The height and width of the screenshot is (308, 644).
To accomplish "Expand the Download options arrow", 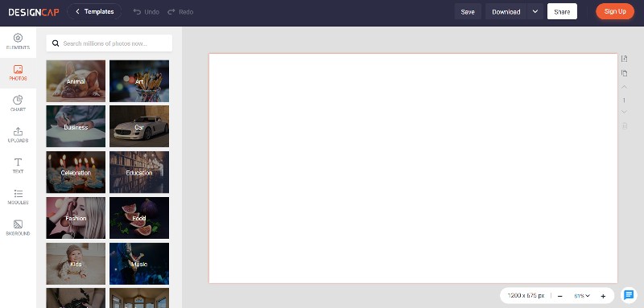I will pos(535,11).
